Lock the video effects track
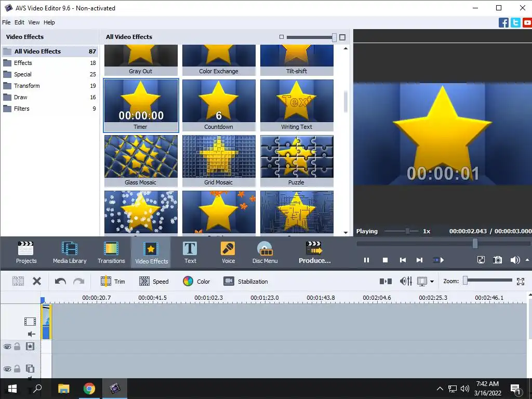This screenshot has height=399, width=532. (17, 346)
